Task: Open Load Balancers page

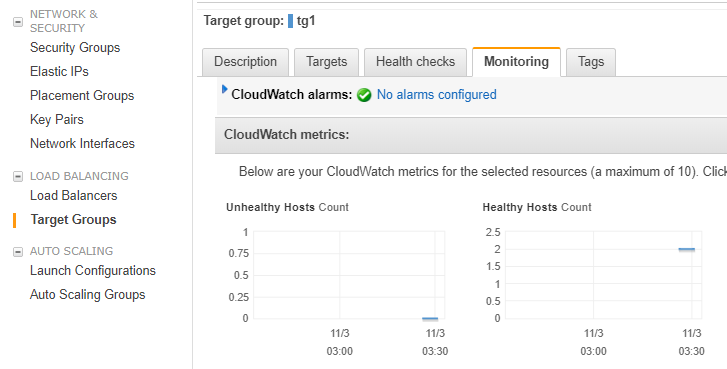Action: click(x=74, y=196)
